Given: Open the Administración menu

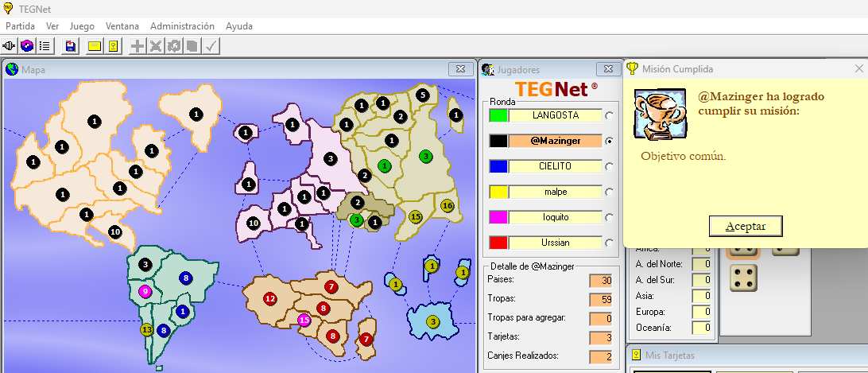Looking at the screenshot, I should point(182,26).
